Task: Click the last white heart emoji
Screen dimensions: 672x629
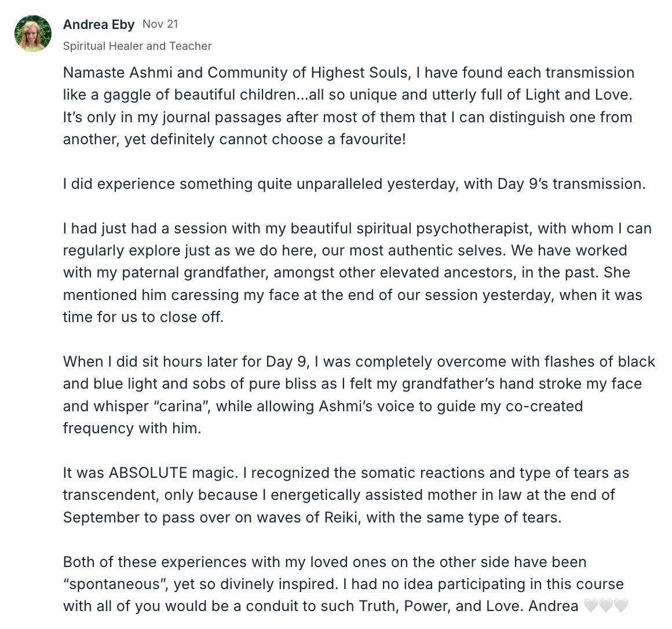Action: 621,606
